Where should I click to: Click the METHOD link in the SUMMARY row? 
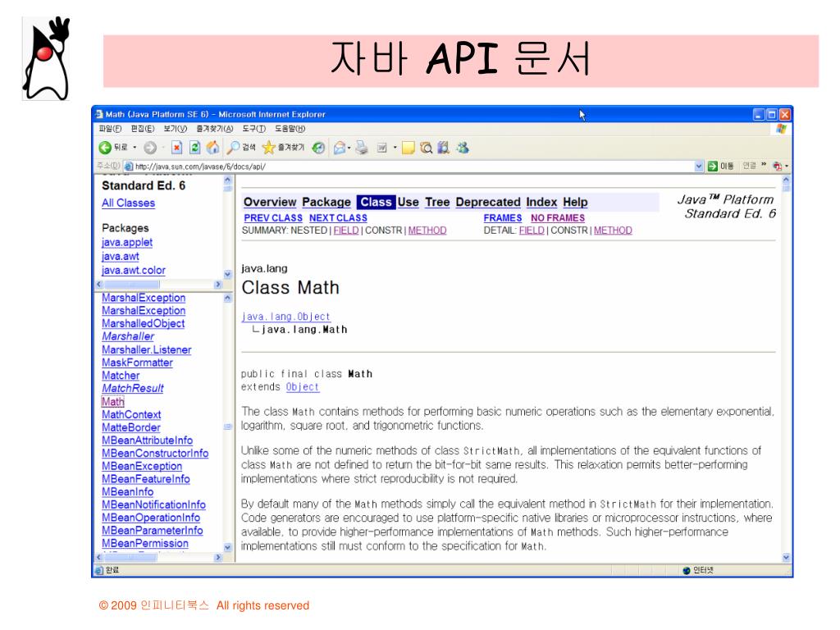click(427, 231)
